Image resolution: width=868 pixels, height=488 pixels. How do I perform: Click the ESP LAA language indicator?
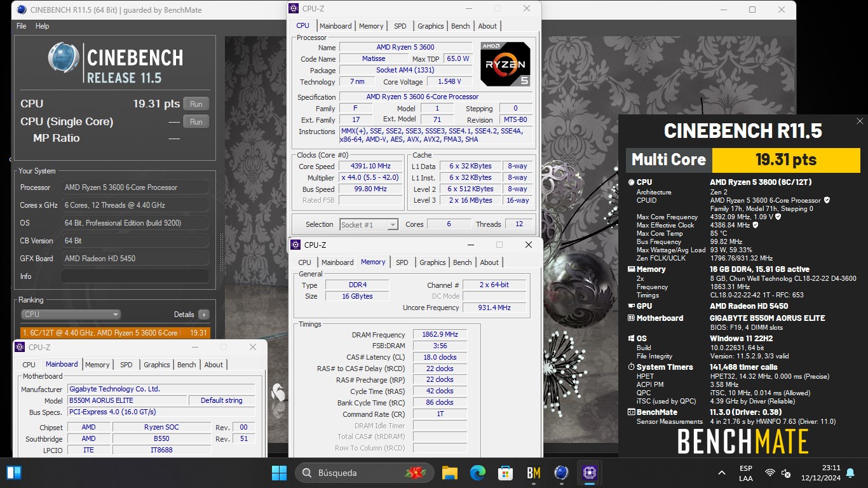pyautogui.click(x=746, y=473)
